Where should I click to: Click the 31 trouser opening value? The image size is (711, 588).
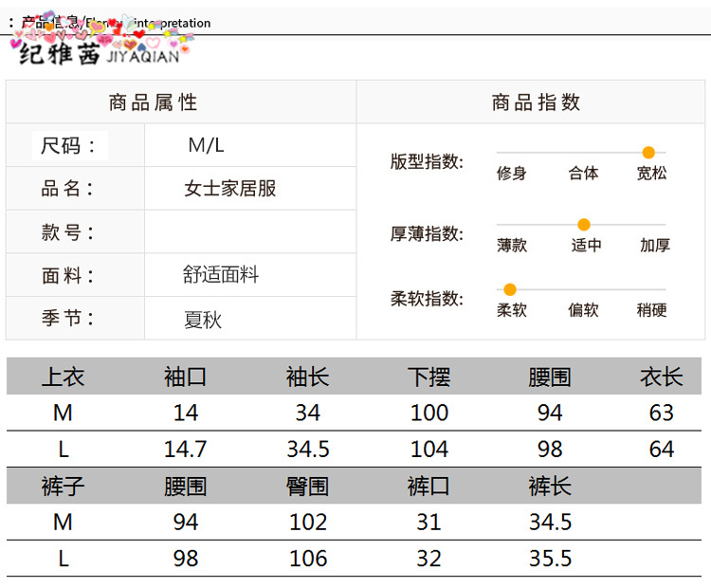click(x=428, y=522)
